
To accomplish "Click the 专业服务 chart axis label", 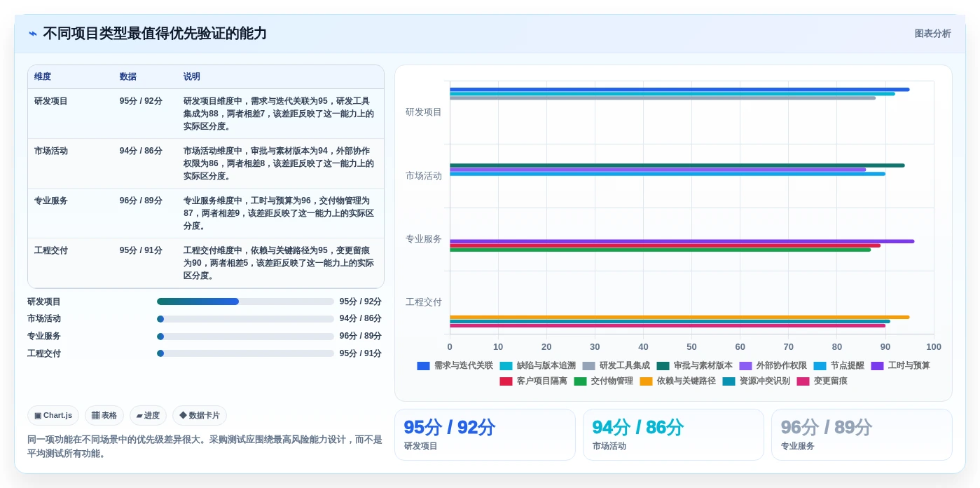I will tap(423, 239).
